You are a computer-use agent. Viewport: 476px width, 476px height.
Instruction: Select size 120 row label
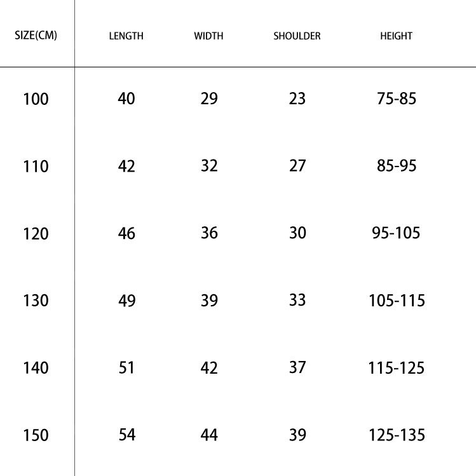36,234
